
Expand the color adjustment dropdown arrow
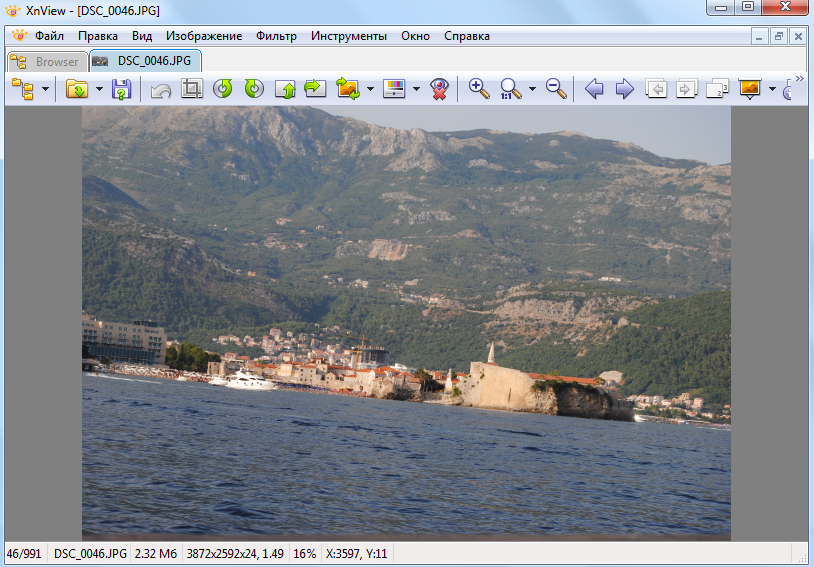[416, 89]
